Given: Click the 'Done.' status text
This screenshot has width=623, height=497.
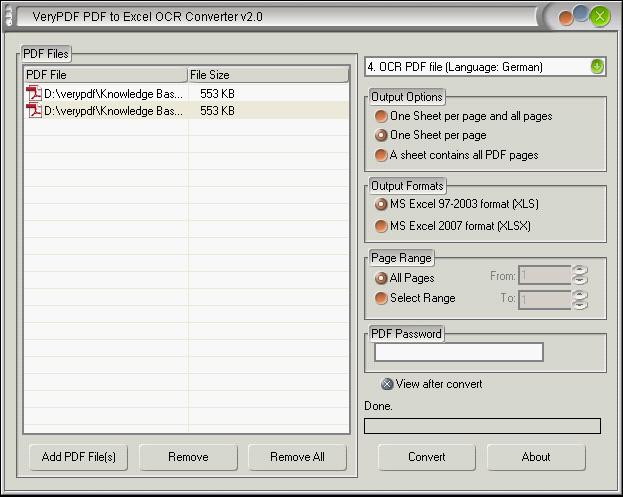Looking at the screenshot, I should pyautogui.click(x=378, y=406).
